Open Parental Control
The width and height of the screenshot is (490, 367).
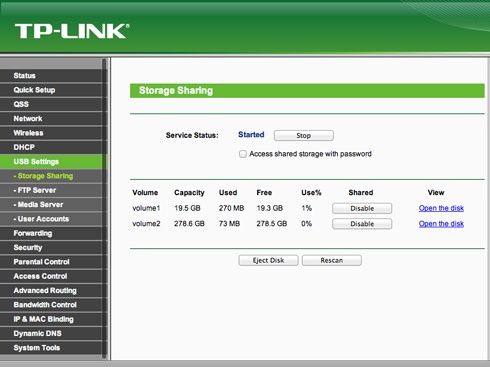(51, 262)
